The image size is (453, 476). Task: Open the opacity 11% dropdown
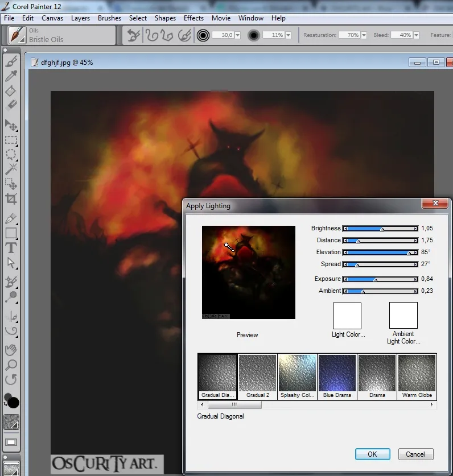coord(288,35)
